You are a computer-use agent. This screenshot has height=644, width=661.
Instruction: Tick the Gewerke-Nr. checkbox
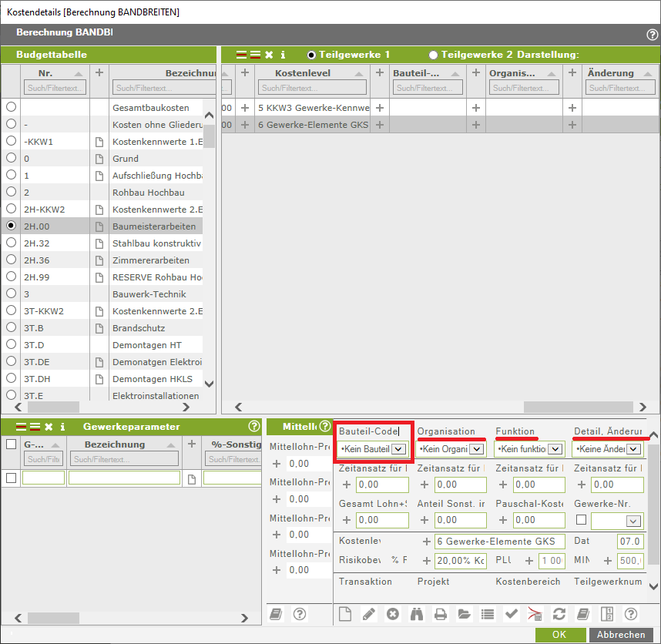click(582, 520)
